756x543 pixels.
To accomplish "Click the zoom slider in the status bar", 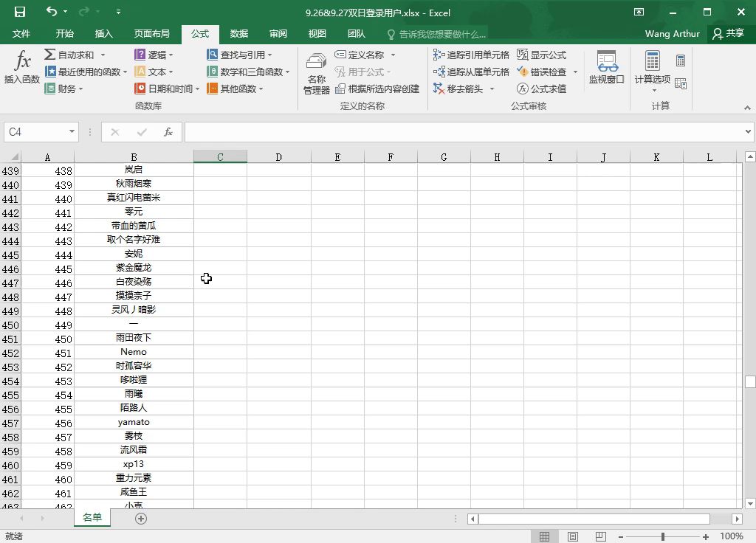I will click(663, 536).
